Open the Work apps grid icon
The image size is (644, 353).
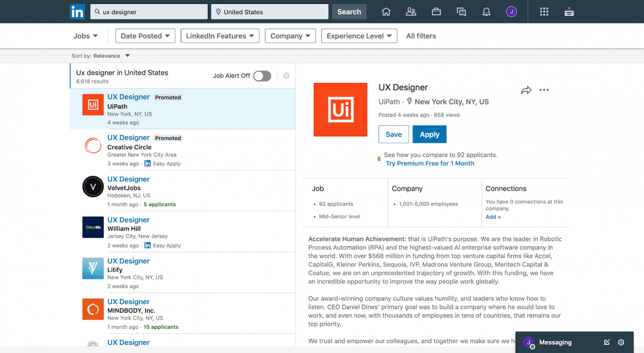tap(544, 12)
